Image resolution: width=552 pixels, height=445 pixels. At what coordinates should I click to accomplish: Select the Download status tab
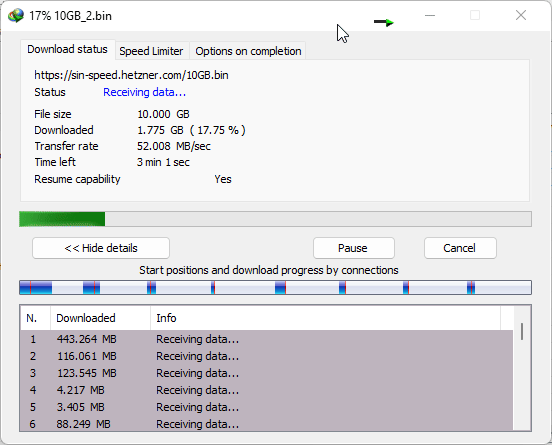tap(68, 49)
